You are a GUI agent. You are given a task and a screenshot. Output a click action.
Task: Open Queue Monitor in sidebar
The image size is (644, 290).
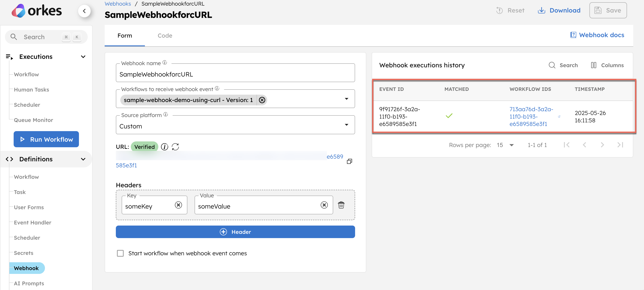tap(33, 120)
